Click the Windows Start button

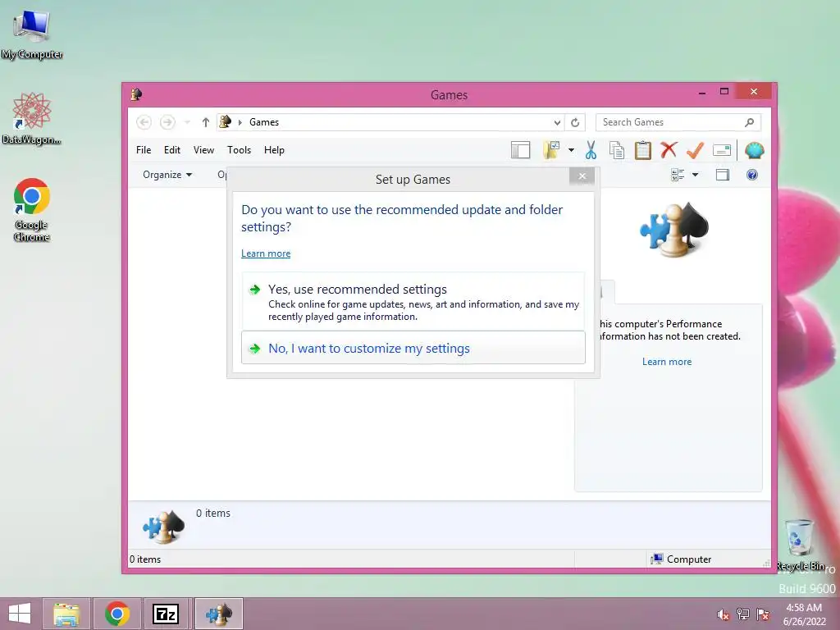pyautogui.click(x=20, y=614)
